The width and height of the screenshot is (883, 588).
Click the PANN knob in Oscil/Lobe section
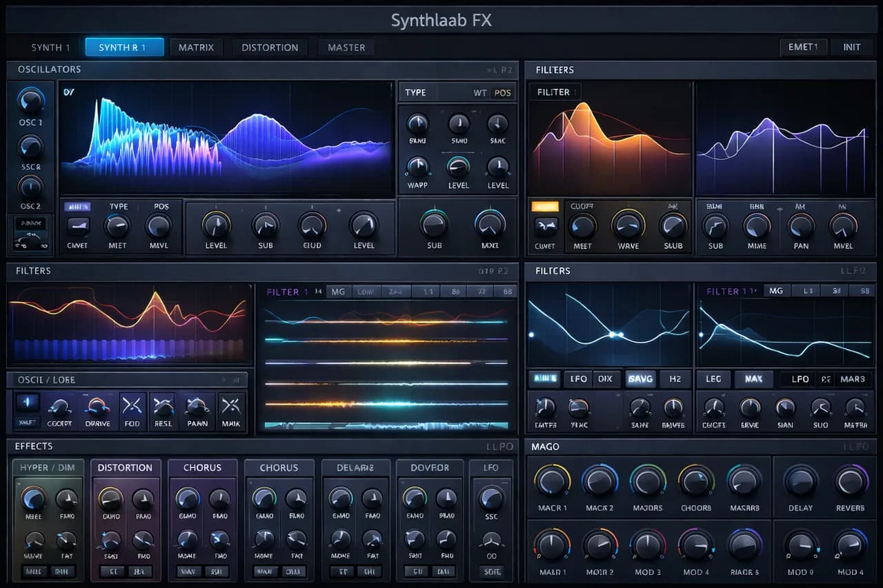(x=198, y=407)
